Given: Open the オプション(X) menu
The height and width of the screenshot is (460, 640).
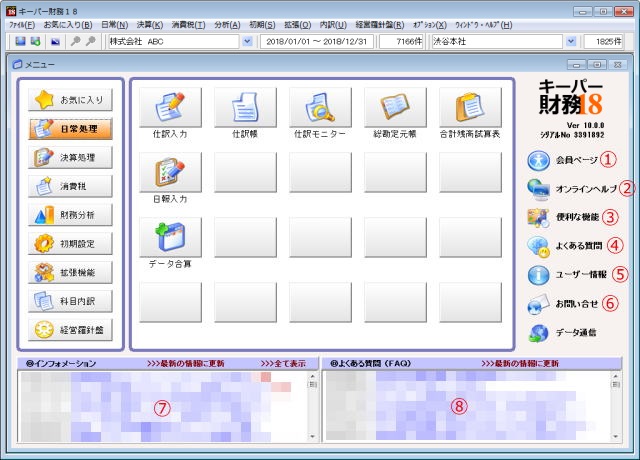Looking at the screenshot, I should pos(430,25).
